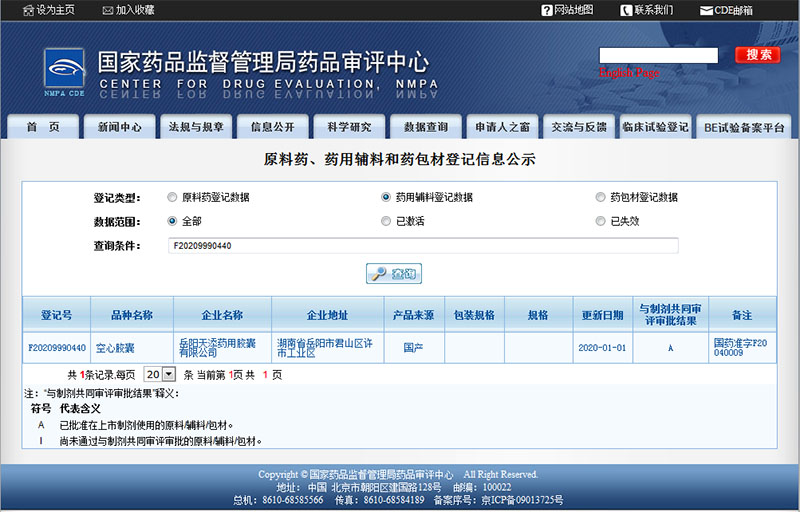This screenshot has width=800, height=512.
Task: Click the 登记号 column header
Action: tap(57, 315)
